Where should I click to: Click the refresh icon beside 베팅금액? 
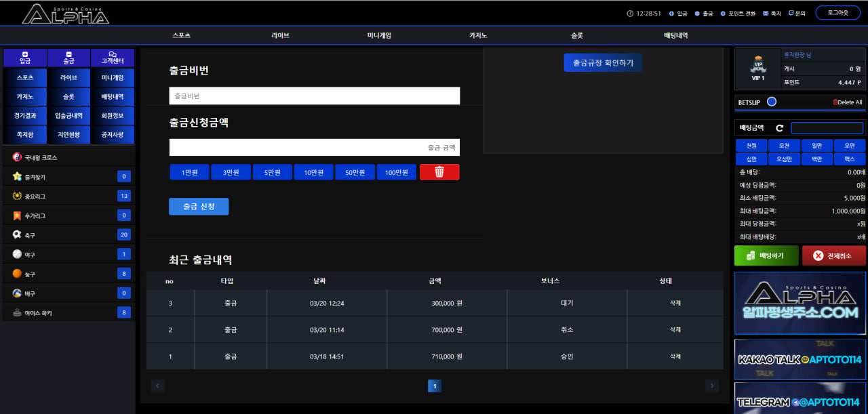pyautogui.click(x=779, y=127)
